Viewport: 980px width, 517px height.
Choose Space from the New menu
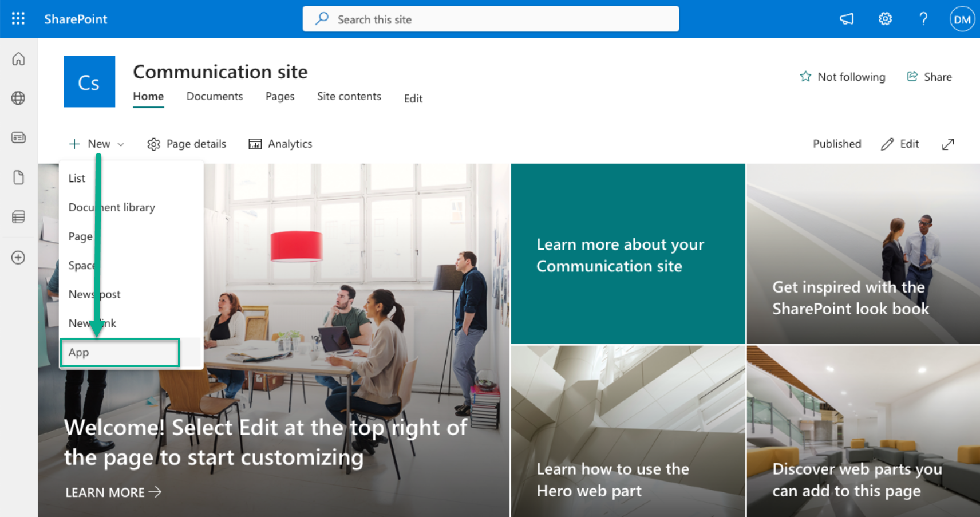[131, 265]
